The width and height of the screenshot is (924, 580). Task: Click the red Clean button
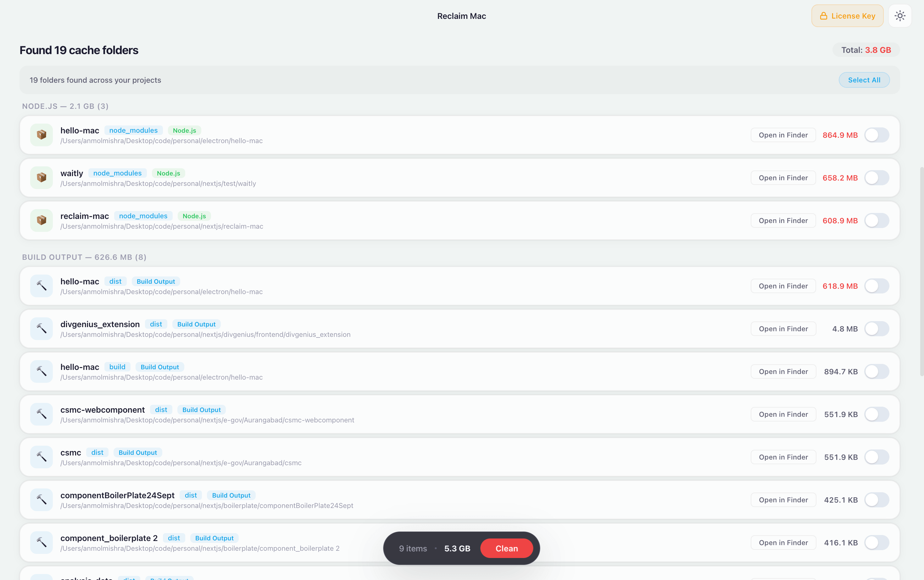tap(506, 548)
